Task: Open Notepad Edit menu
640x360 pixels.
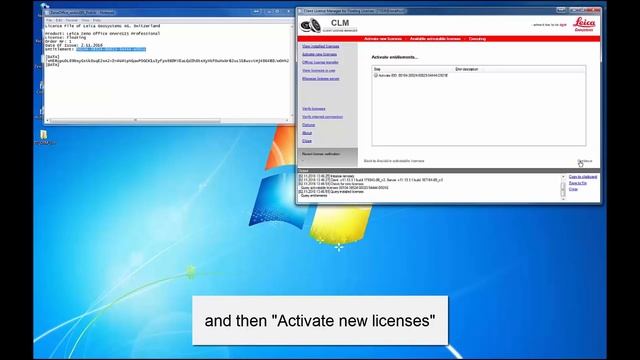Action: point(59,20)
